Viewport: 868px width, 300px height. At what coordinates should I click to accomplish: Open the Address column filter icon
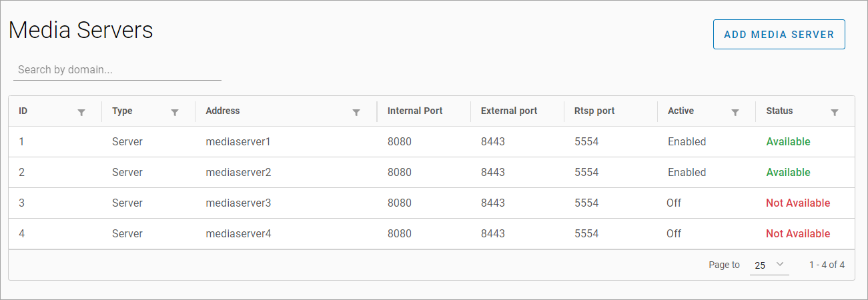pyautogui.click(x=356, y=113)
